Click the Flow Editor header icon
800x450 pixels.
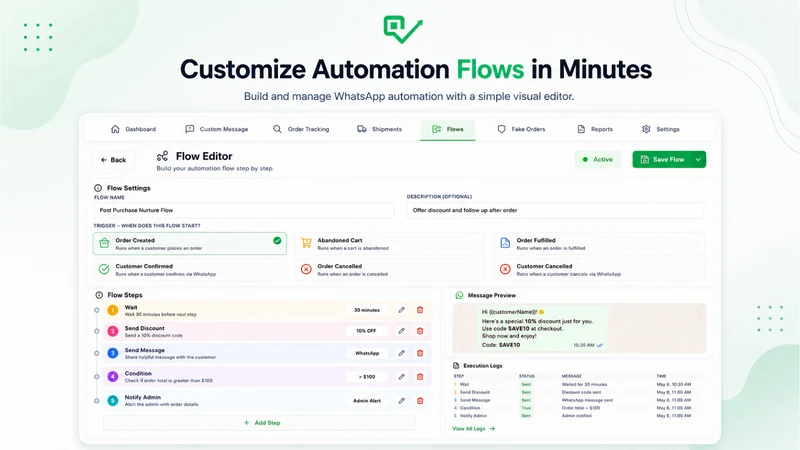[x=162, y=156]
